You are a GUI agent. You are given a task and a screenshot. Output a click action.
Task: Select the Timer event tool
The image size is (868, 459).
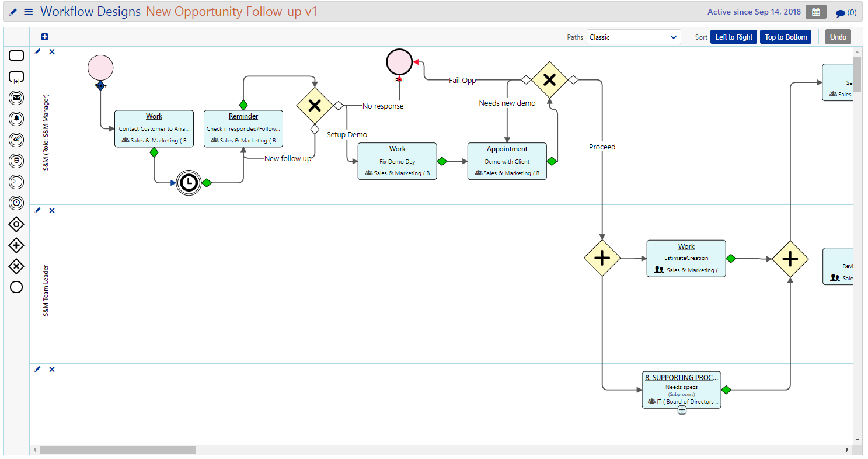pos(16,203)
